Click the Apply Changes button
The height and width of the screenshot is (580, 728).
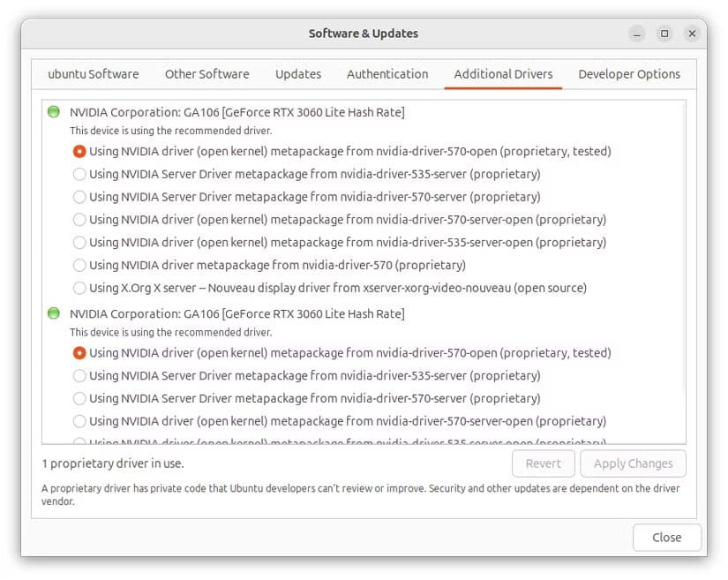633,463
